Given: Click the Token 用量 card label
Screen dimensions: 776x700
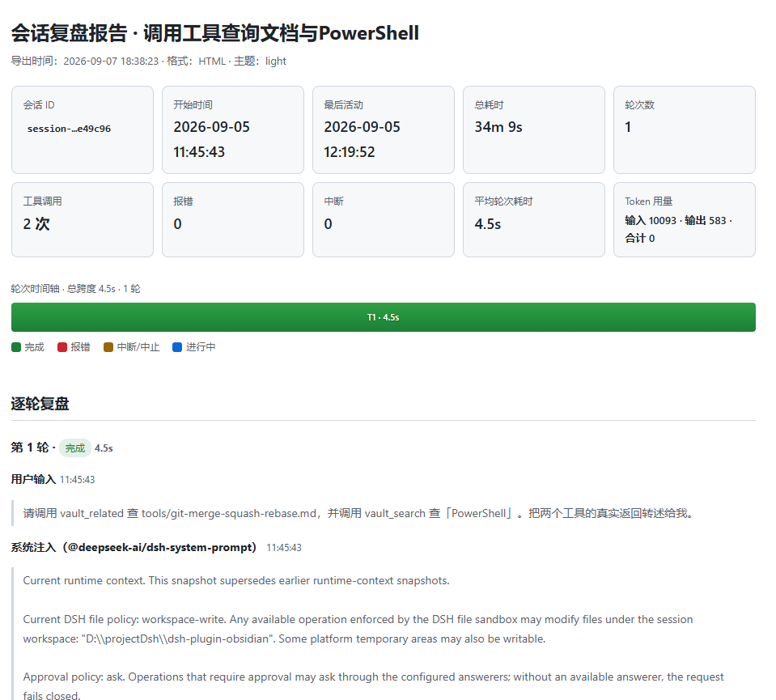Looking at the screenshot, I should pyautogui.click(x=648, y=202).
